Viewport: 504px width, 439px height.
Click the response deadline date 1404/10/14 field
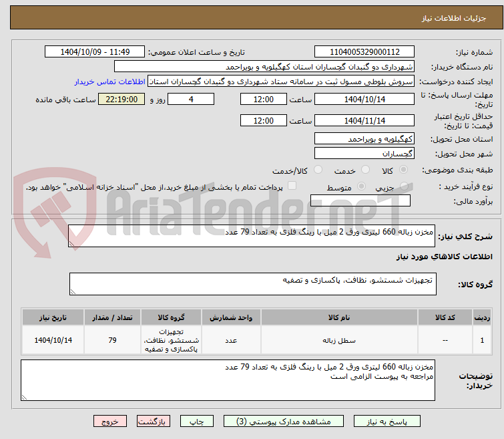pos(364,99)
